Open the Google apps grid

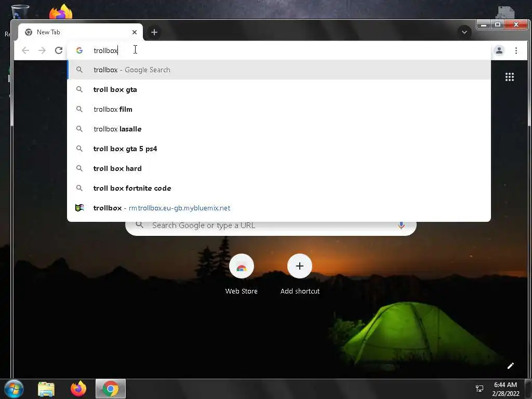tap(510, 77)
